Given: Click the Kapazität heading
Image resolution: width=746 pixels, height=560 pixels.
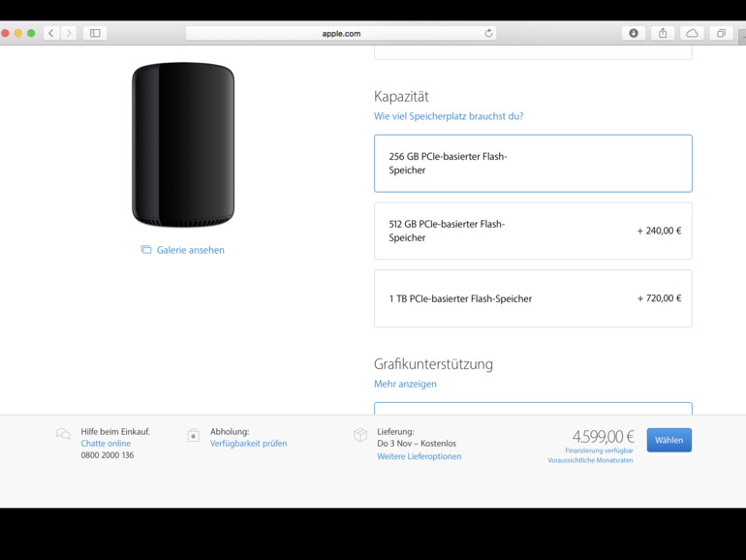Looking at the screenshot, I should click(x=401, y=97).
